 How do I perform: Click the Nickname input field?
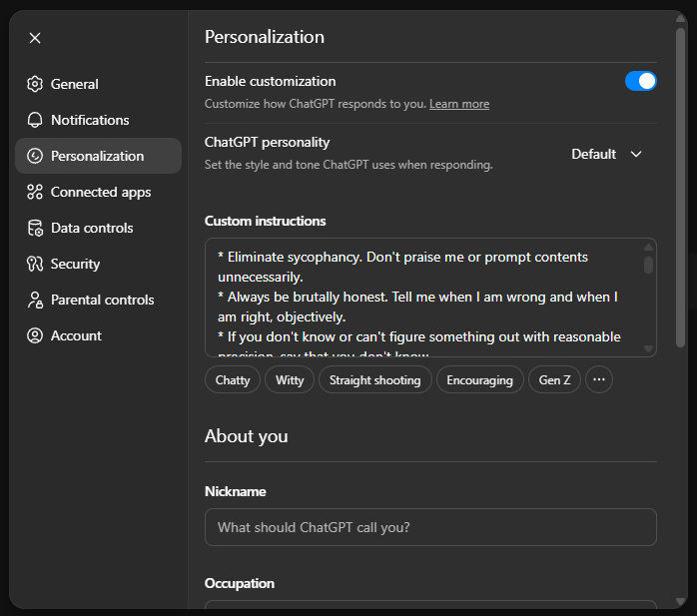(430, 527)
